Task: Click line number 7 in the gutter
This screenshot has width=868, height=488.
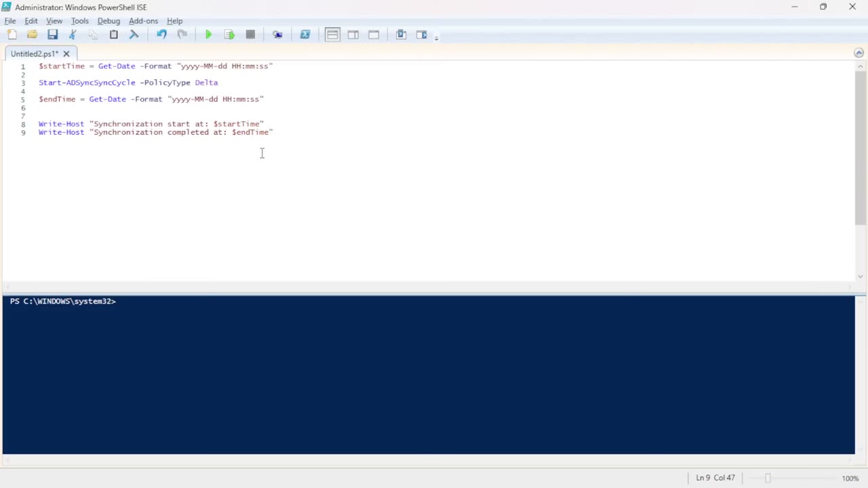Action: 23,116
